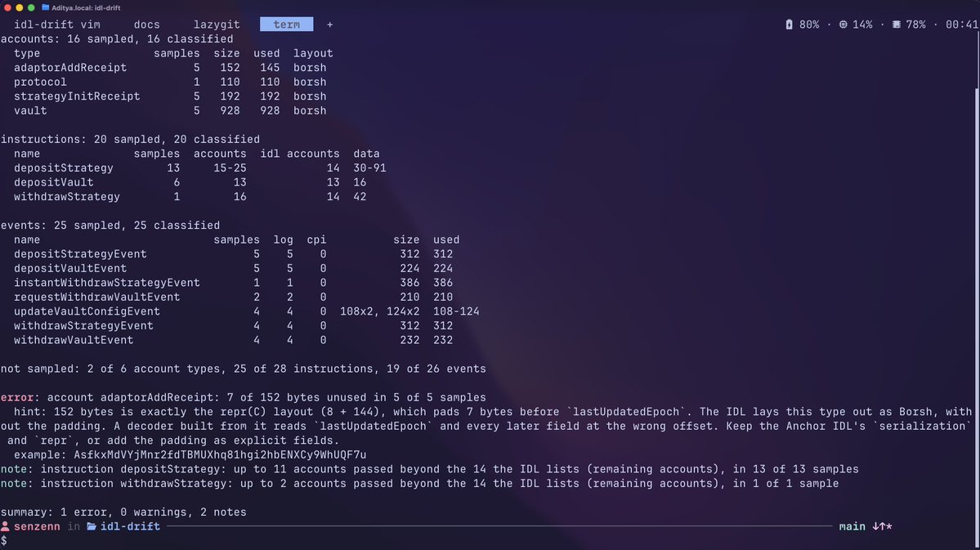Click the example address AsfkxMdVYjMnr2fdTBMUXhq81hgi2hbENXCy9WhUQF7u
980x550 pixels.
(220, 455)
